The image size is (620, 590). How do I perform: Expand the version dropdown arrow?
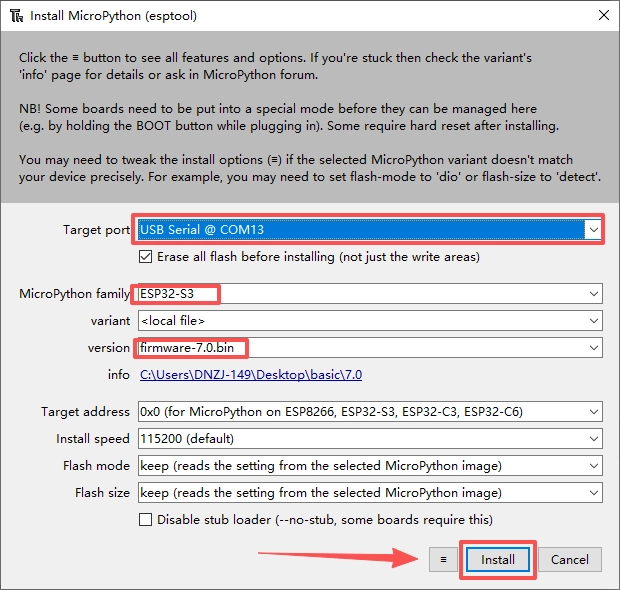[x=594, y=348]
